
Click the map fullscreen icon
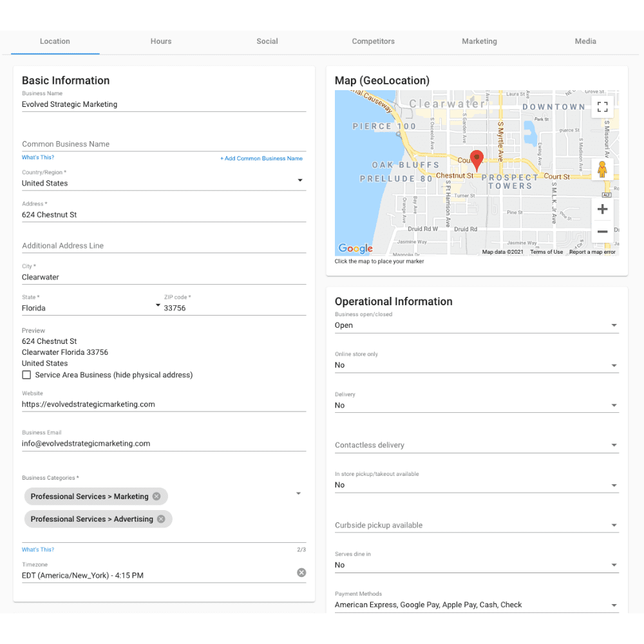tap(602, 107)
